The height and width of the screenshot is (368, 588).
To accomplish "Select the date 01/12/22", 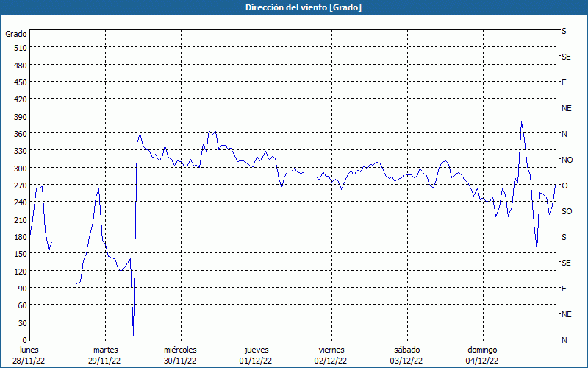I will [256, 361].
